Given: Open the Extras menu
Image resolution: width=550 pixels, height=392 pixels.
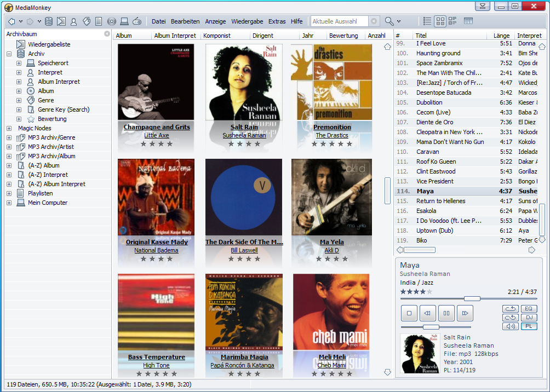Looking at the screenshot, I should tap(277, 21).
